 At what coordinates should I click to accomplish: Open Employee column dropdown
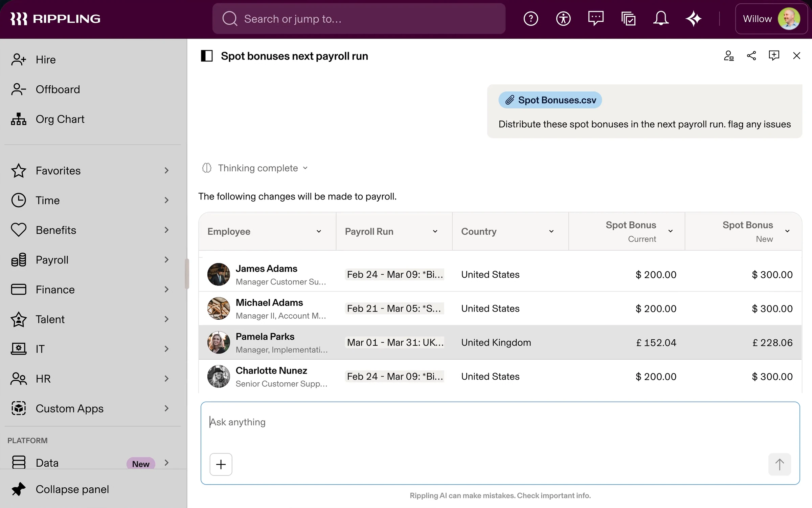pyautogui.click(x=319, y=231)
